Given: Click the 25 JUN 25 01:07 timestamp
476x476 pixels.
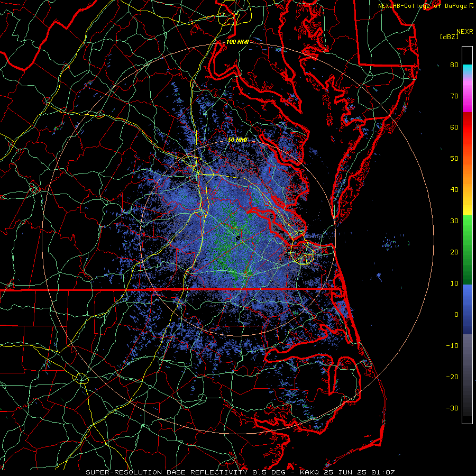Looking at the screenshot, I should coord(359,472).
